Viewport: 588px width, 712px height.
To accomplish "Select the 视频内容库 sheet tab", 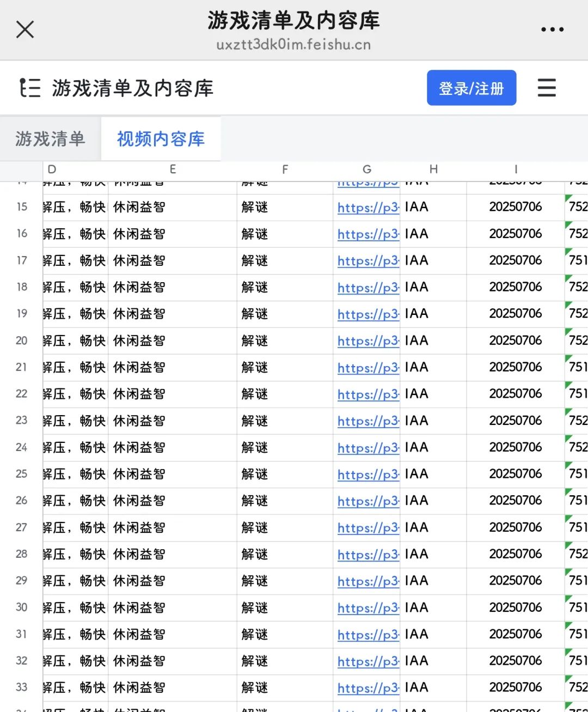I will pos(161,139).
